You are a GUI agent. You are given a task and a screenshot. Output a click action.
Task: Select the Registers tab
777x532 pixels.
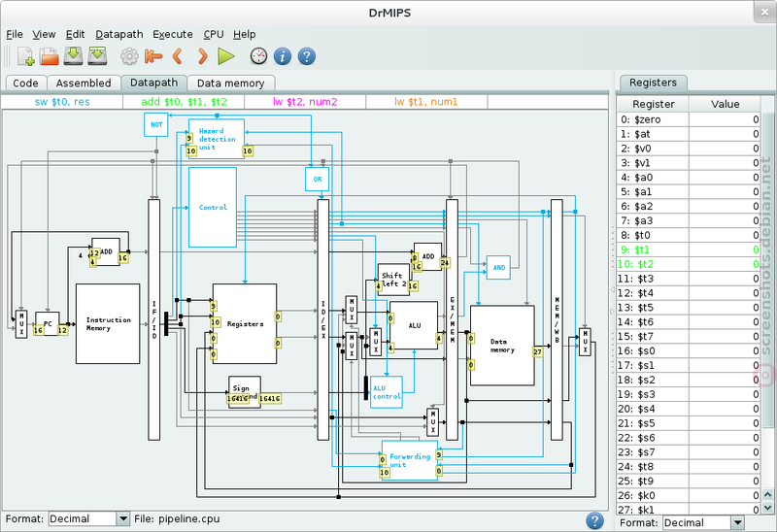click(x=653, y=83)
